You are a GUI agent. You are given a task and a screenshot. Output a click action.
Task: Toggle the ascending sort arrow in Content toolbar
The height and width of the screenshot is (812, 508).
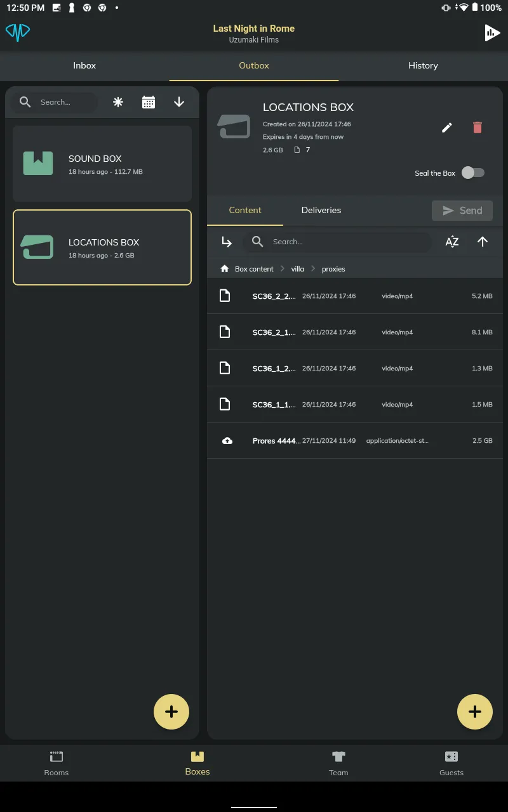[483, 242]
